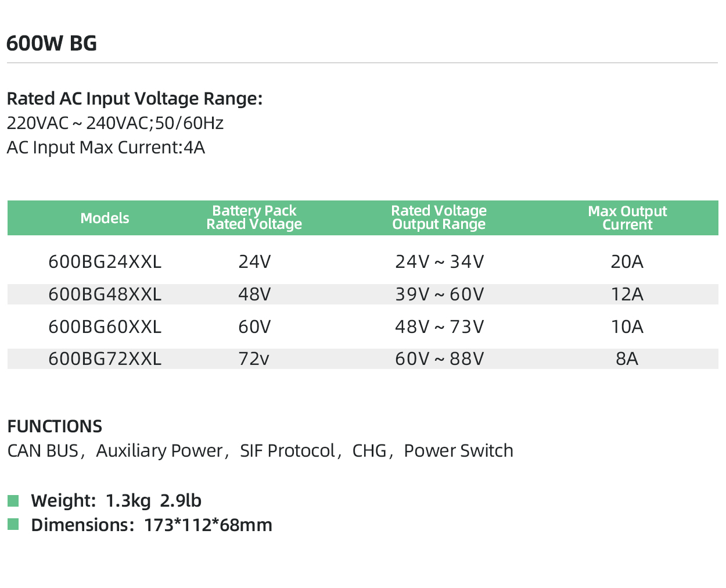Click the Battery Pack Rated Voltage header
Viewport: 726px width, 588px height.
(254, 218)
